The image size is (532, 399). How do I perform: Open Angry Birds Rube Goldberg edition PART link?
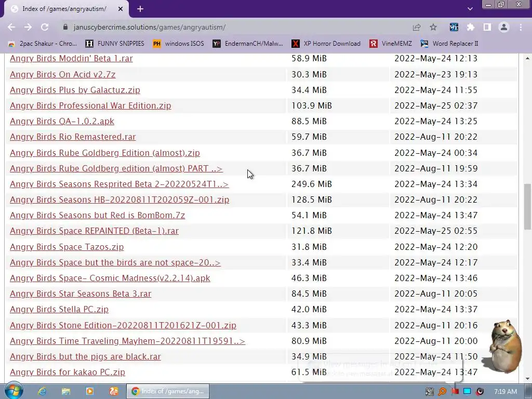pyautogui.click(x=116, y=168)
